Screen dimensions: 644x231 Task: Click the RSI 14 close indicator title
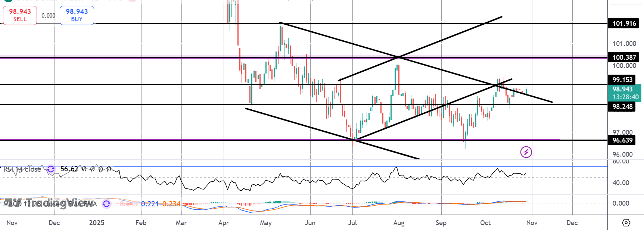[22, 169]
